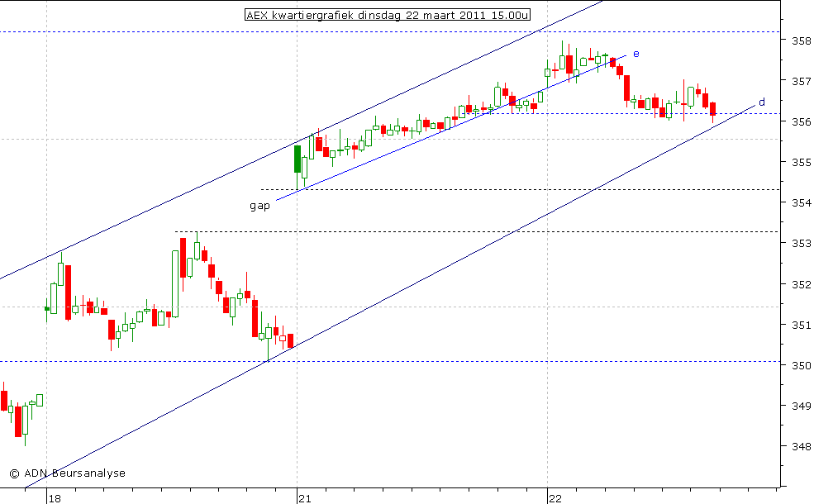Click the date axis label 18
The image size is (814, 504).
pyautogui.click(x=55, y=498)
